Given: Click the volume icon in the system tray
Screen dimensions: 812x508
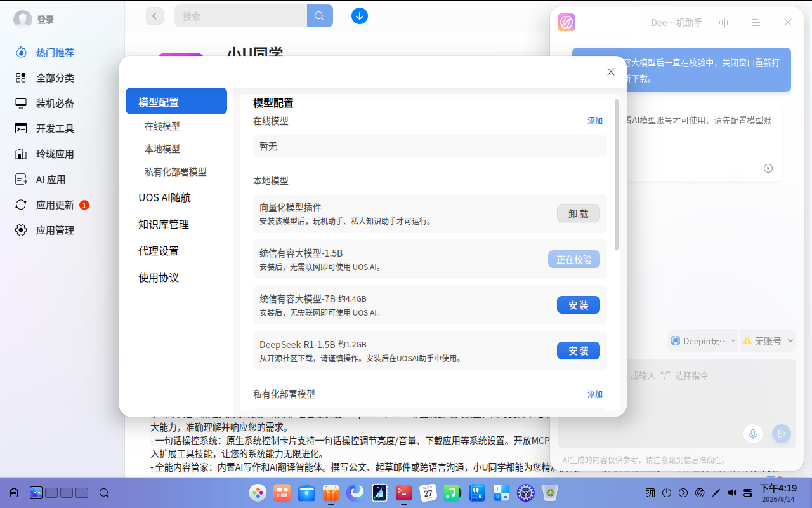Looking at the screenshot, I should tap(732, 493).
